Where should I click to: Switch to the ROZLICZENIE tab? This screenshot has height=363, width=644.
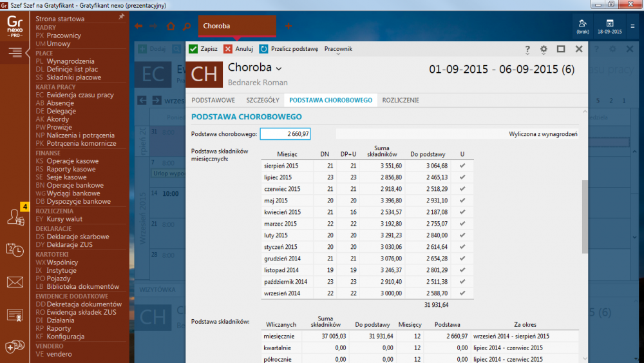(x=400, y=100)
